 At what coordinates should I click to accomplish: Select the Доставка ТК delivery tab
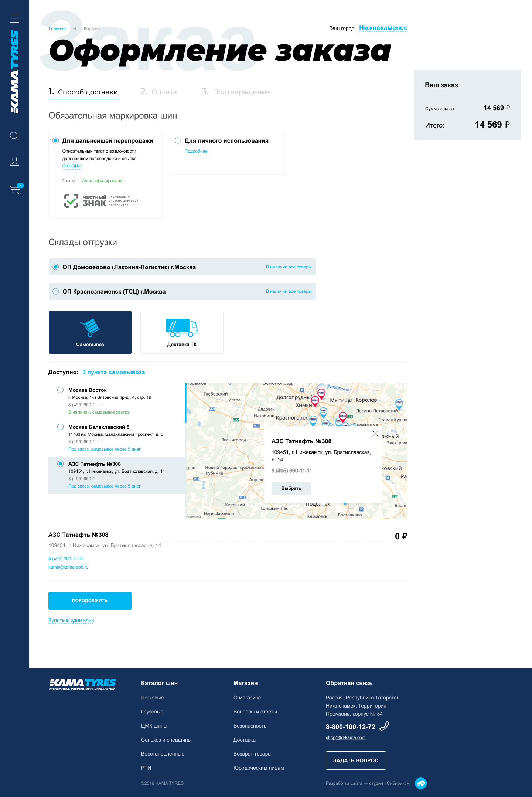pos(182,332)
